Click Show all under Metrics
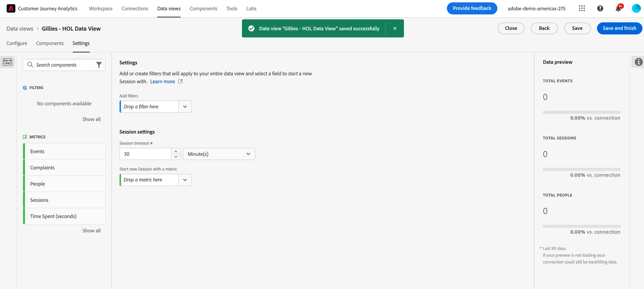The height and width of the screenshot is (289, 644). coord(92,231)
